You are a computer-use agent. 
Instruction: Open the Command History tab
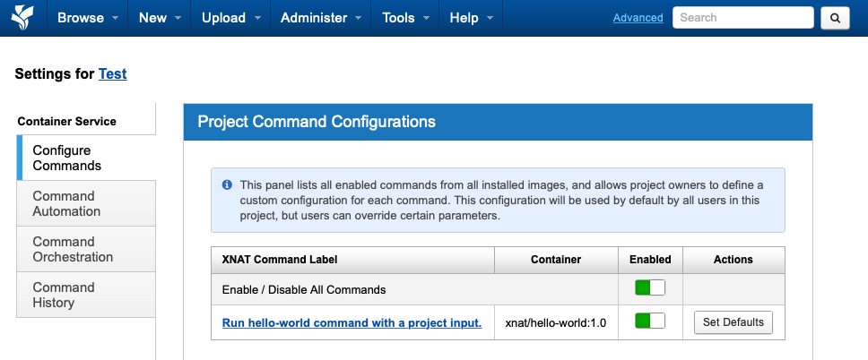[x=86, y=295]
